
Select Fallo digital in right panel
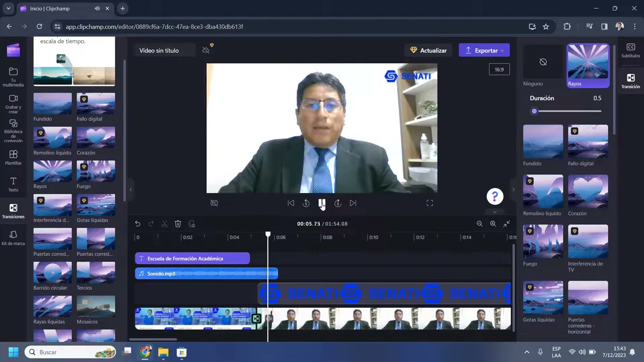point(588,145)
